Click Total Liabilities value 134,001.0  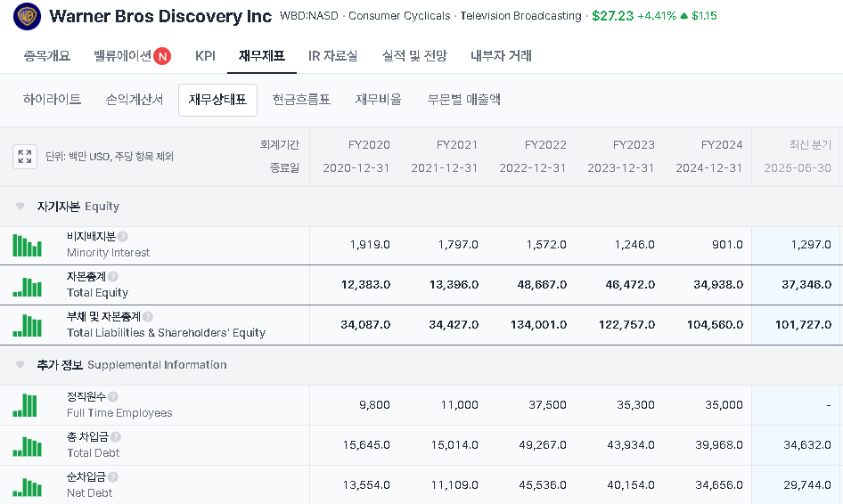(539, 325)
